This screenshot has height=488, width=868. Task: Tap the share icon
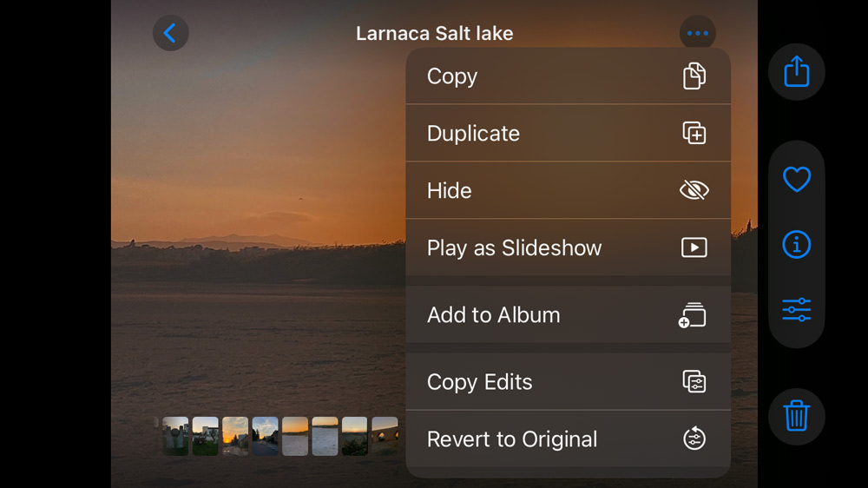[x=796, y=72]
